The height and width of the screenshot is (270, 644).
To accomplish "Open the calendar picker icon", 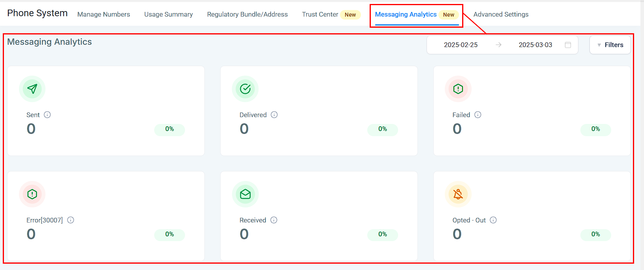I will (x=568, y=45).
